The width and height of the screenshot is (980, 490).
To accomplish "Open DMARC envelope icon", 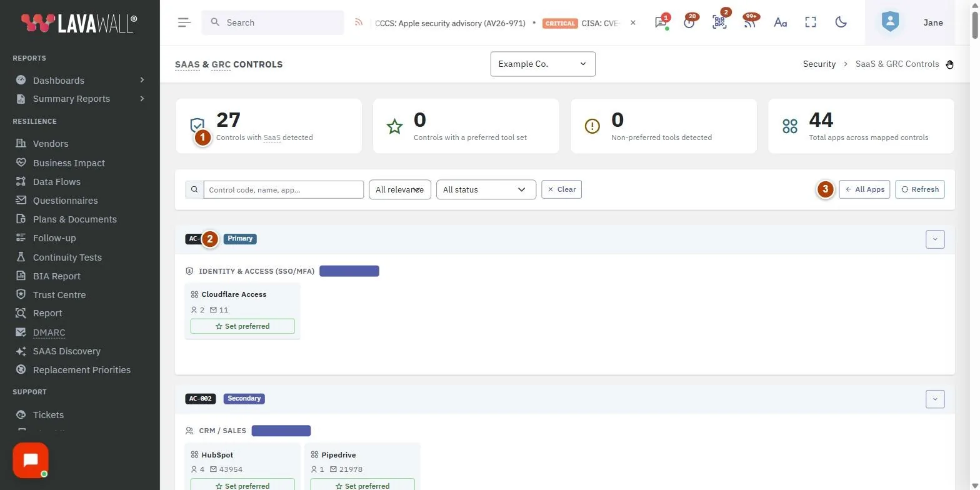I will coord(21,332).
